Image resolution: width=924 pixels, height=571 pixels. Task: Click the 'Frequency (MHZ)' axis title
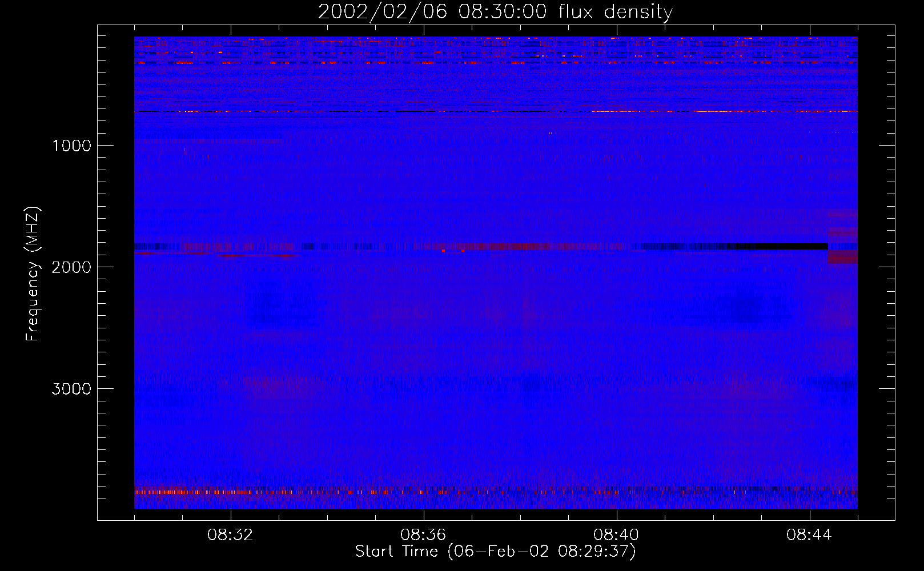pos(33,274)
